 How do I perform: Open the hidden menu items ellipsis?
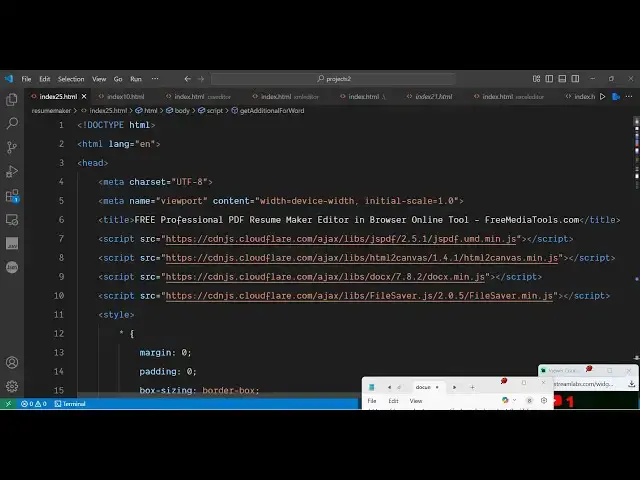pyautogui.click(x=155, y=79)
